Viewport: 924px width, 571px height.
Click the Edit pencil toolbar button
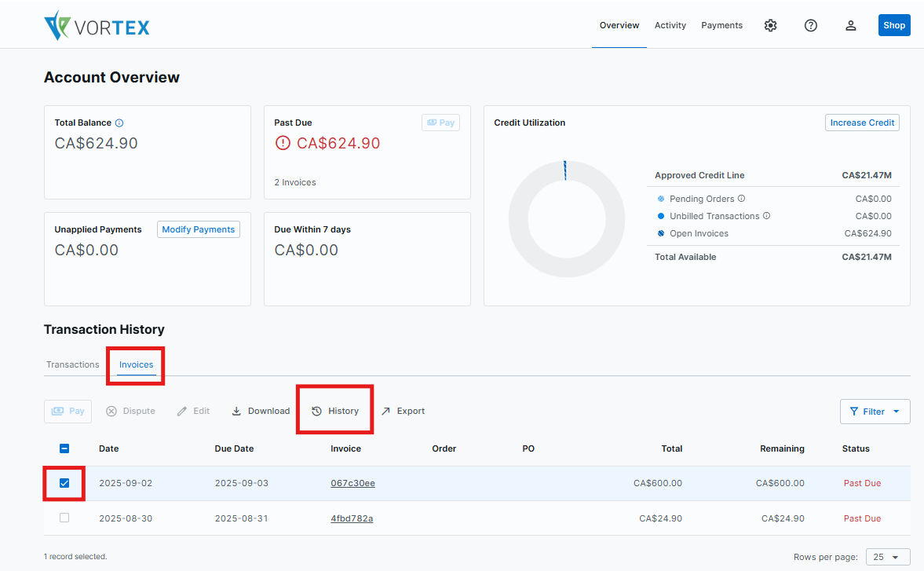coord(193,411)
